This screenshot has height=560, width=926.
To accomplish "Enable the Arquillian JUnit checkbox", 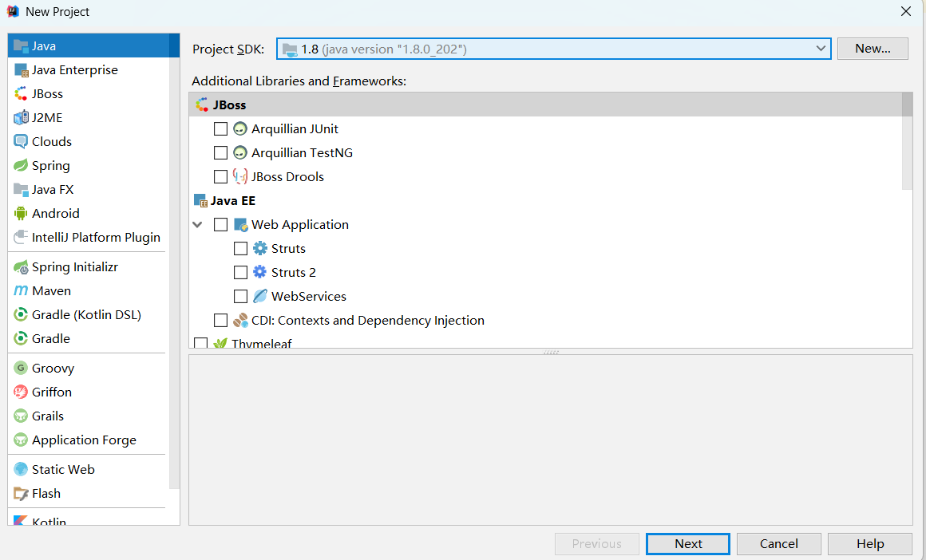I will [220, 128].
